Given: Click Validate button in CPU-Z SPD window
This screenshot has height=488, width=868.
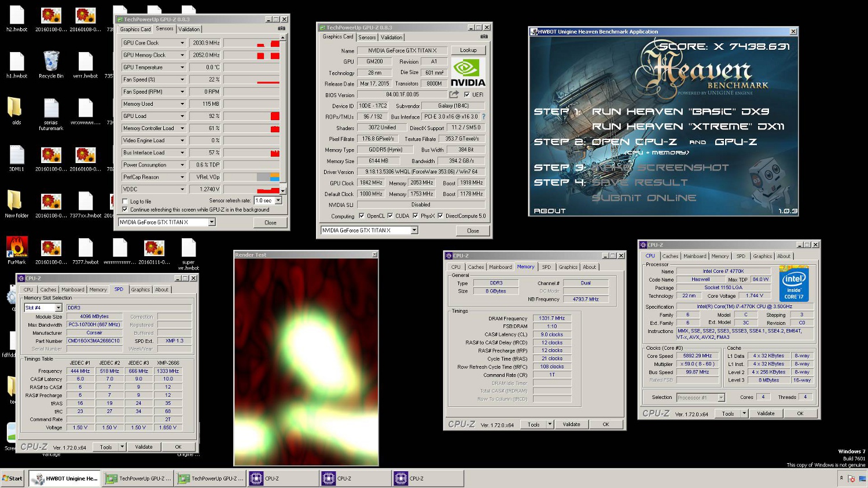Looking at the screenshot, I should (x=144, y=447).
